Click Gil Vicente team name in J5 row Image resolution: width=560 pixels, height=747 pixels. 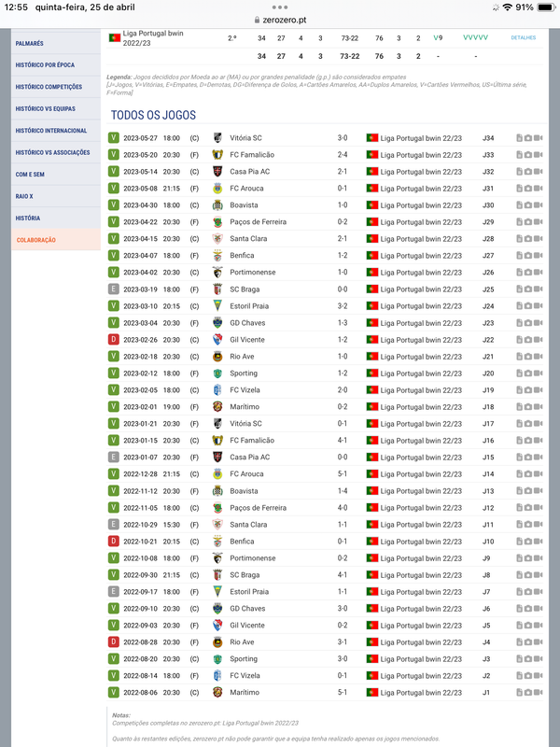click(x=247, y=626)
